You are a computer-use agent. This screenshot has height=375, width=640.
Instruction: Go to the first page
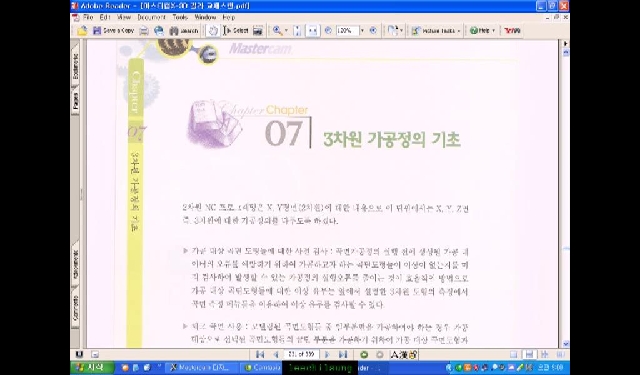tap(260, 355)
